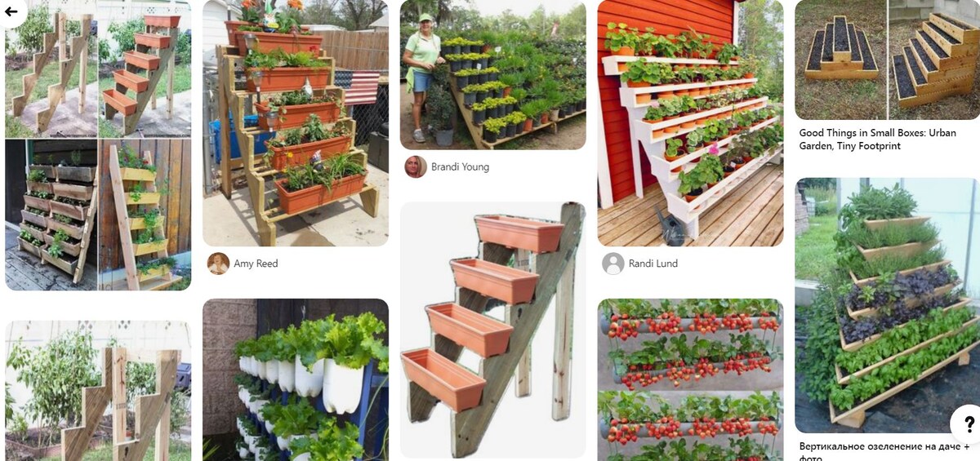Screen dimensions: 980x461
Task: Select terracotta planters on stair stringer image
Action: tap(493, 330)
